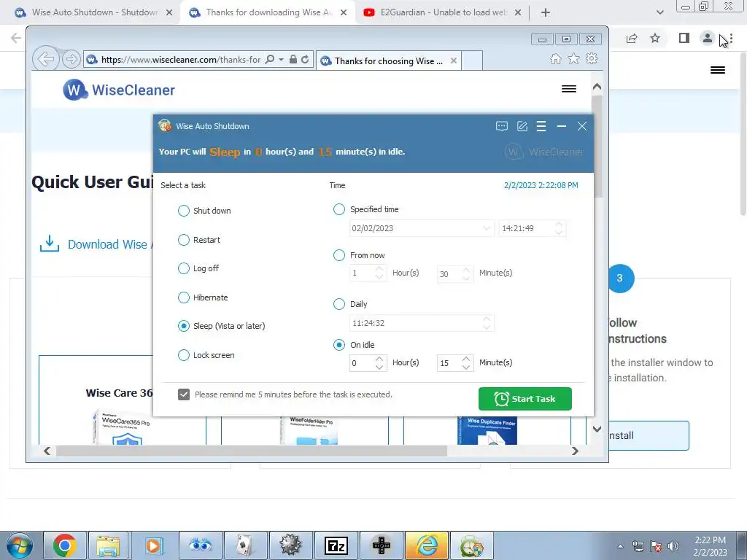
Task: Open IE tools gear icon
Action: [x=592, y=58]
